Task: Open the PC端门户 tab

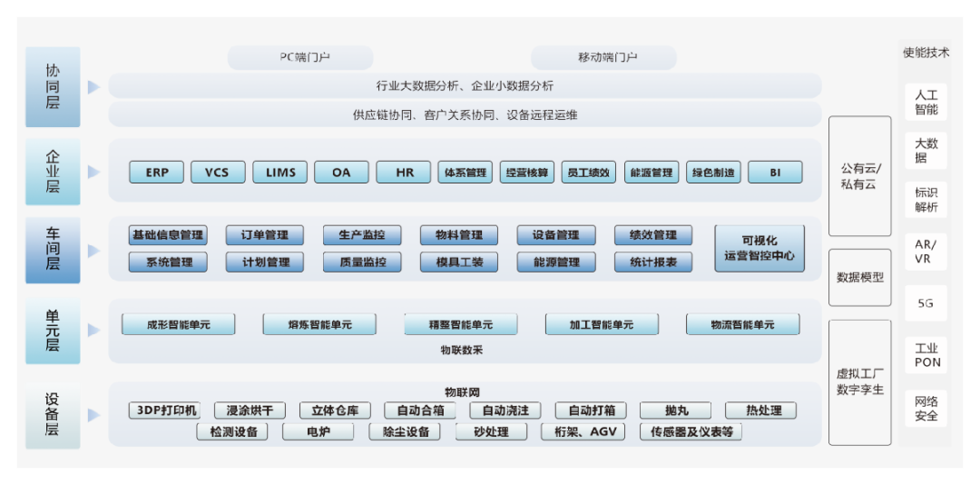Action: click(x=300, y=57)
